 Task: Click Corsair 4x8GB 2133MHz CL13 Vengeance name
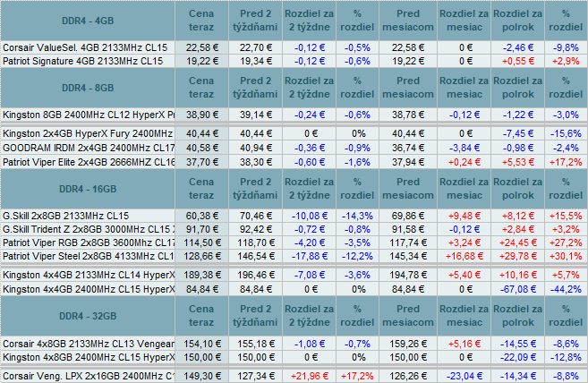89,344
